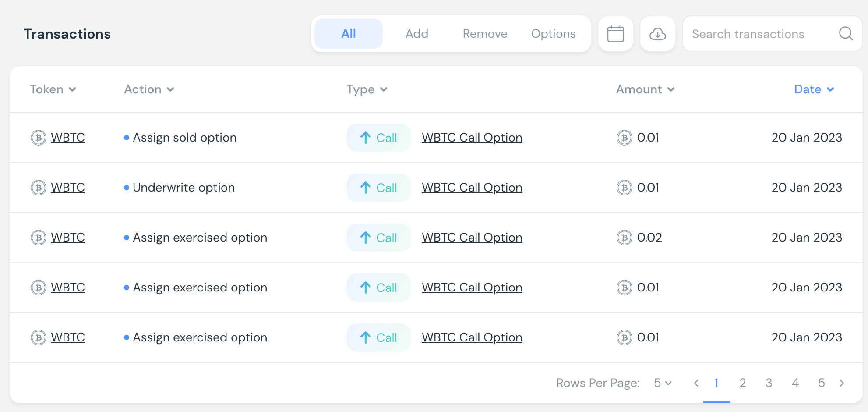
Task: Go to page 3
Action: [769, 383]
